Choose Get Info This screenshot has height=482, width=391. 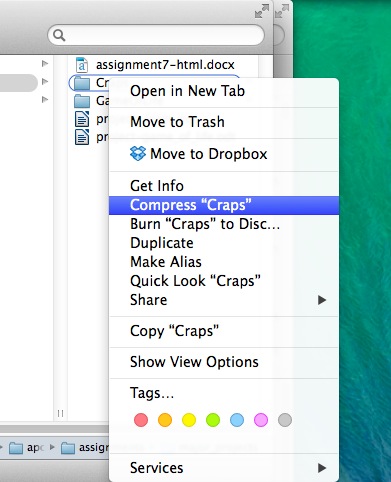pos(224,186)
